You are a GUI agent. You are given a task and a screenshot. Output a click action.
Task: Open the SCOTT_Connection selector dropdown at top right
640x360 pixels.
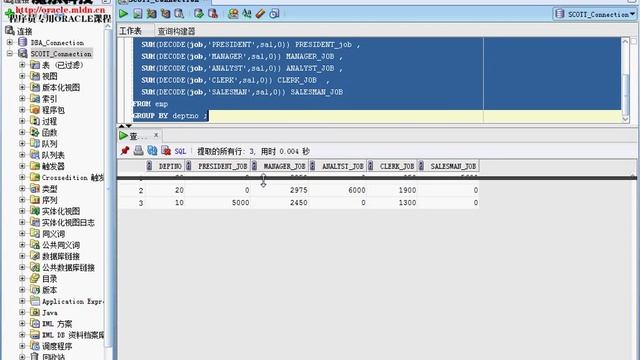(596, 14)
